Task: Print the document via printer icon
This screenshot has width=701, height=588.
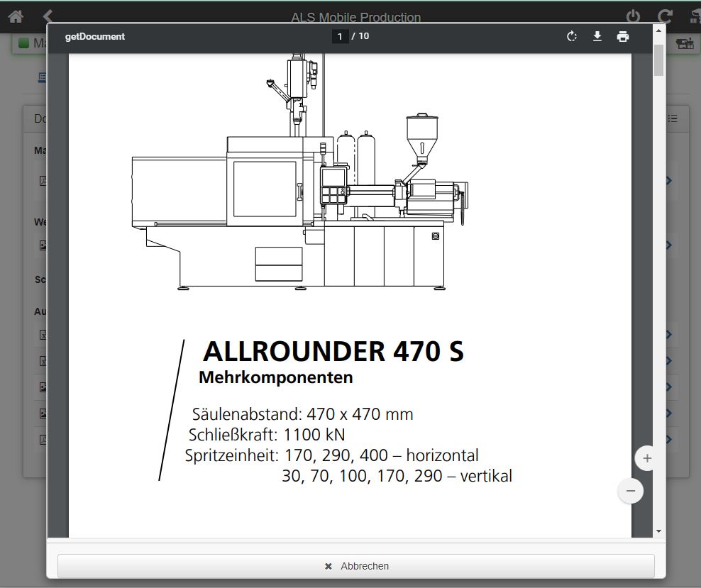Action: pos(623,36)
